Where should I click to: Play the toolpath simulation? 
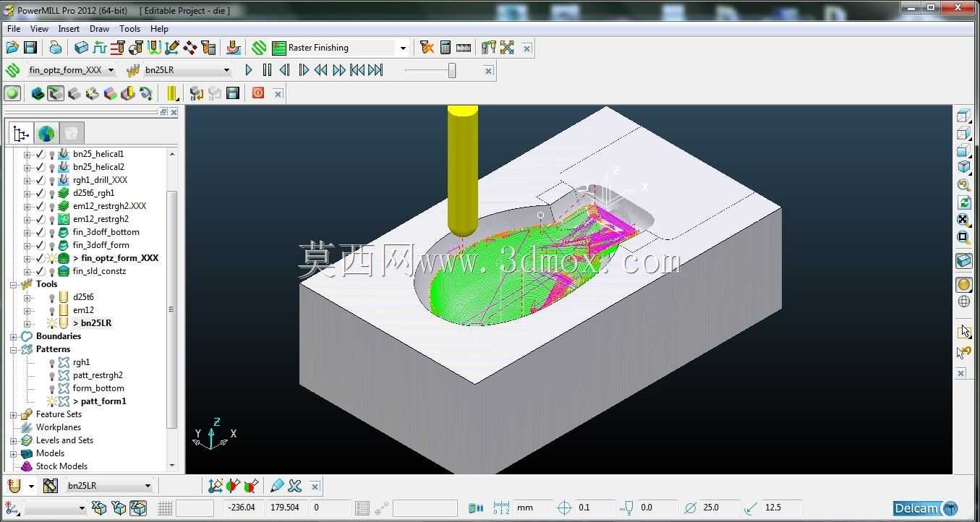point(249,70)
